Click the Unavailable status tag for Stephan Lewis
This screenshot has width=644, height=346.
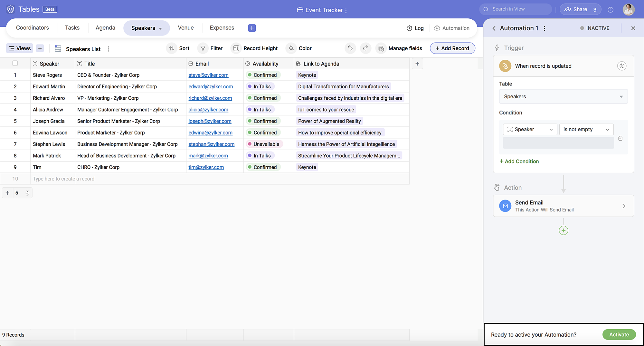(x=266, y=144)
